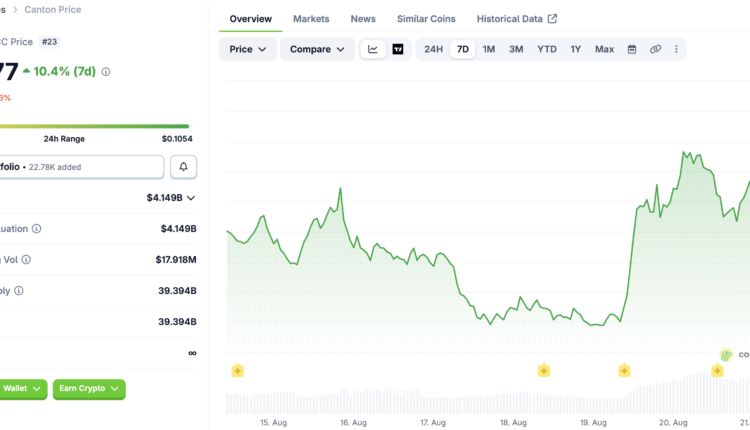
Task: Click info icon next to Vol label
Action: click(26, 260)
